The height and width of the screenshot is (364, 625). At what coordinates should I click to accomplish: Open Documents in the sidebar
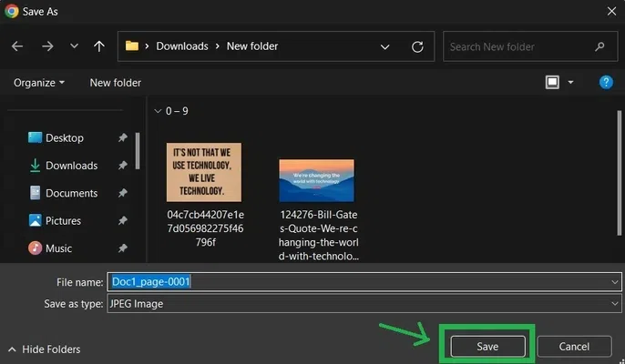64,193
